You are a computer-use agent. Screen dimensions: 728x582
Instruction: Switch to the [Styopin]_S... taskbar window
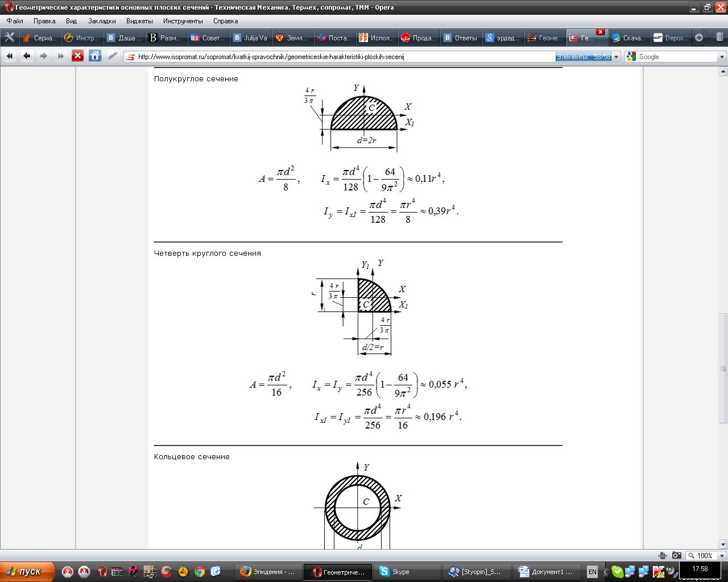(477, 572)
